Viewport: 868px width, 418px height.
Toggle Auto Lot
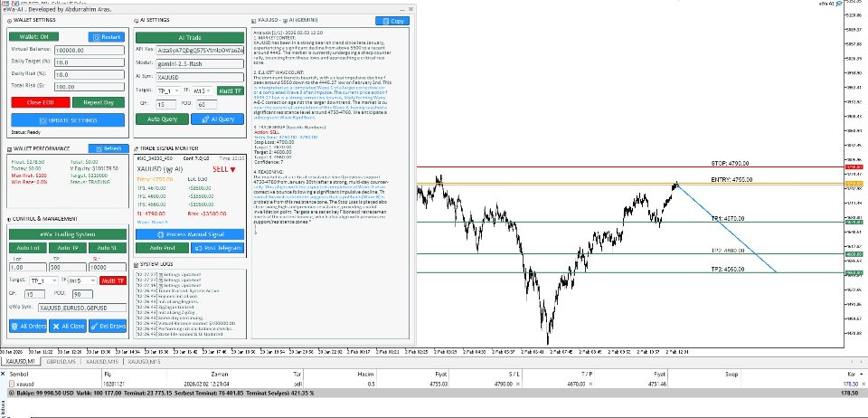pyautogui.click(x=28, y=248)
